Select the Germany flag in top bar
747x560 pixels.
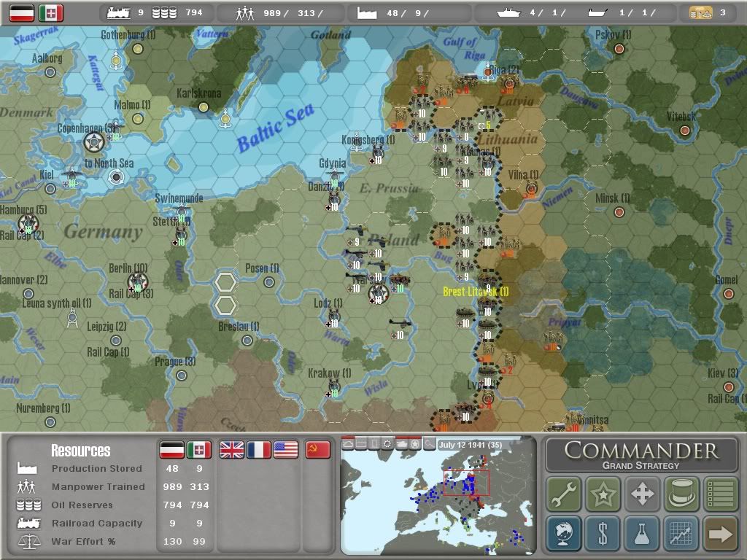(22, 13)
